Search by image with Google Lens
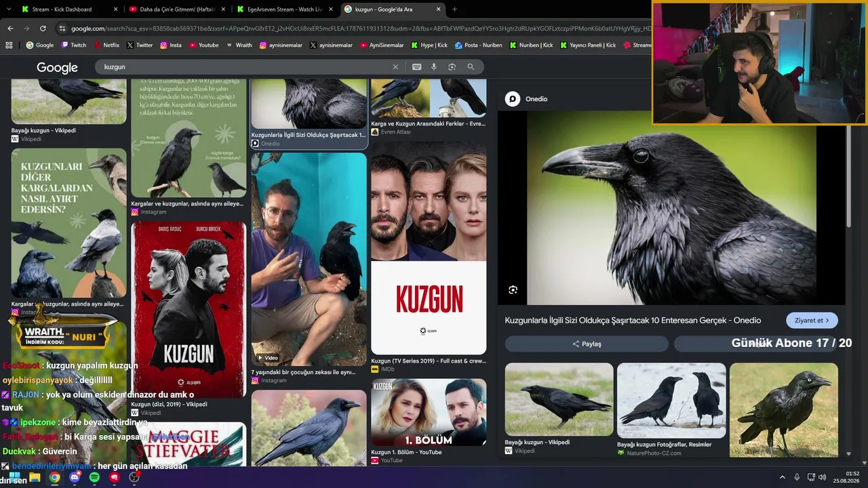Viewport: 868px width, 488px height. (x=452, y=67)
